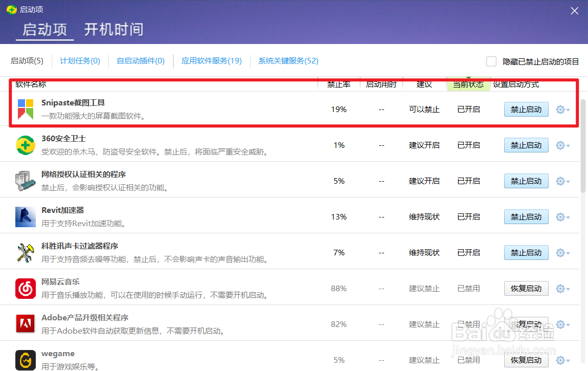Click 82% value in Adobe row
588x371 pixels.
point(338,324)
